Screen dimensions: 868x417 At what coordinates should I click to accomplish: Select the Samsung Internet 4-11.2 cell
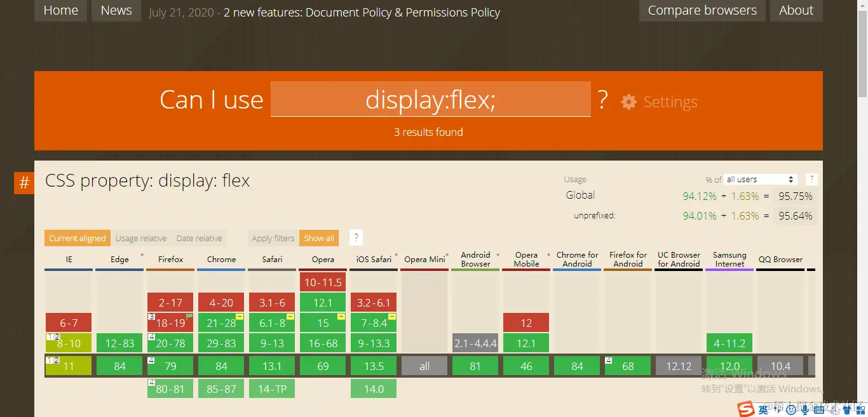[729, 343]
